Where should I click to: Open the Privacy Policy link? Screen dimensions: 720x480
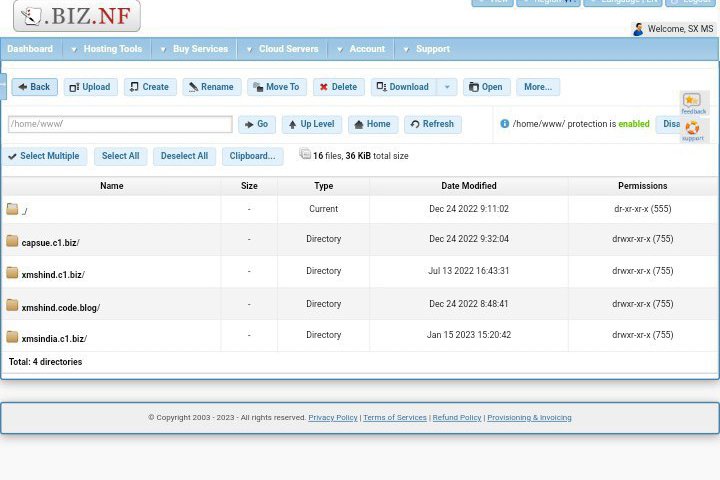click(332, 417)
